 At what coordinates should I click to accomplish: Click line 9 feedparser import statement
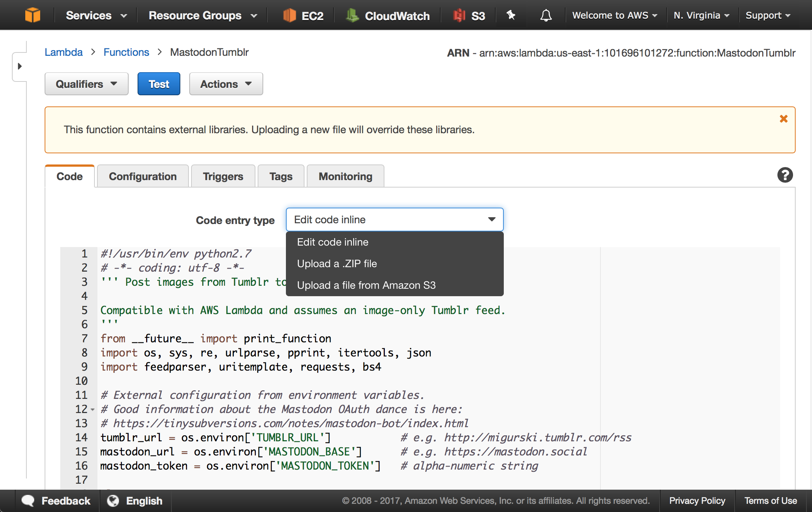click(x=241, y=367)
